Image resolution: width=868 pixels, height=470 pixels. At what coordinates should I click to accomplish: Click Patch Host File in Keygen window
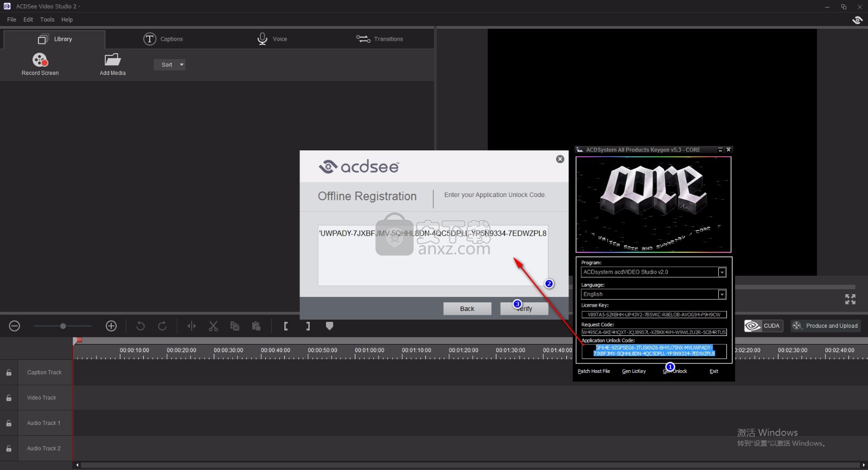[593, 371]
